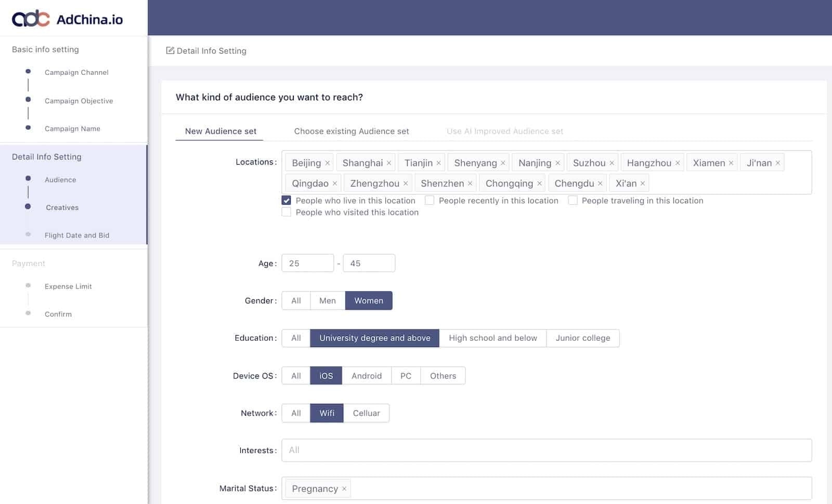This screenshot has width=832, height=504.
Task: Remove the Pregnancy marital status tag
Action: (x=344, y=489)
